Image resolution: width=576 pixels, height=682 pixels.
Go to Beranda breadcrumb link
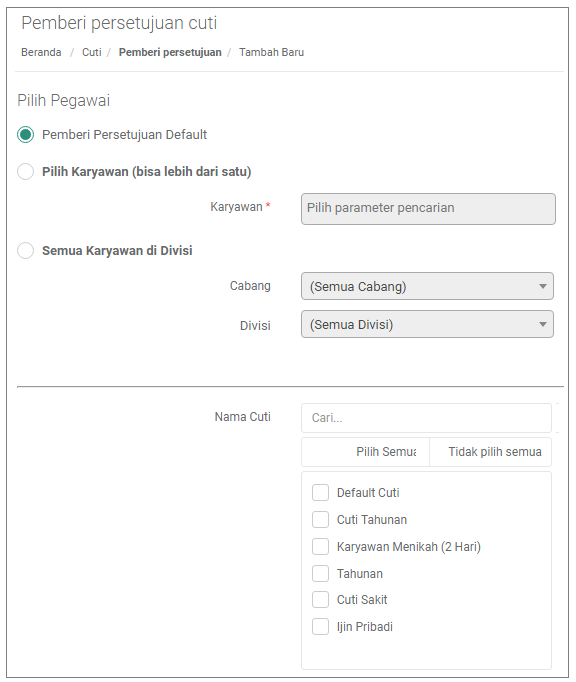tap(41, 52)
